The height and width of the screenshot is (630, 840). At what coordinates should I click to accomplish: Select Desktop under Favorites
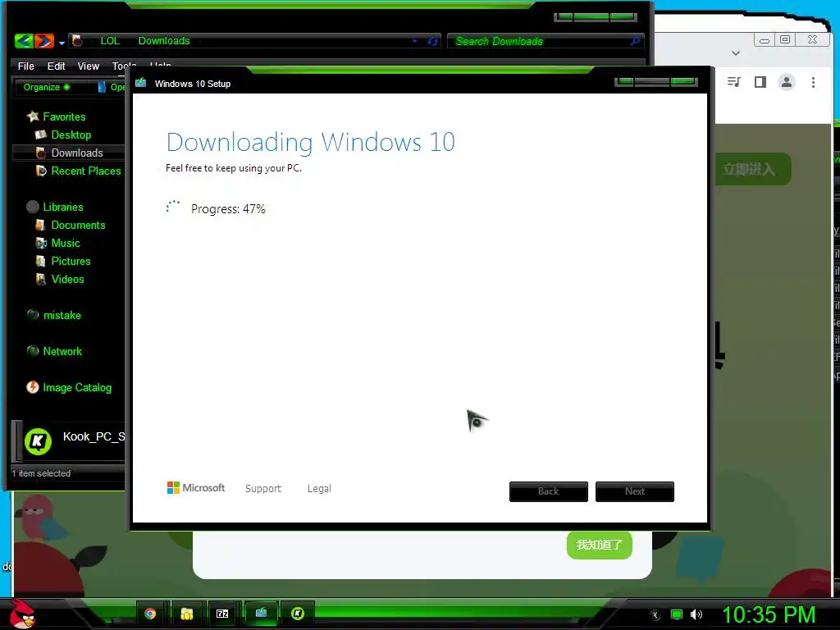[x=71, y=135]
